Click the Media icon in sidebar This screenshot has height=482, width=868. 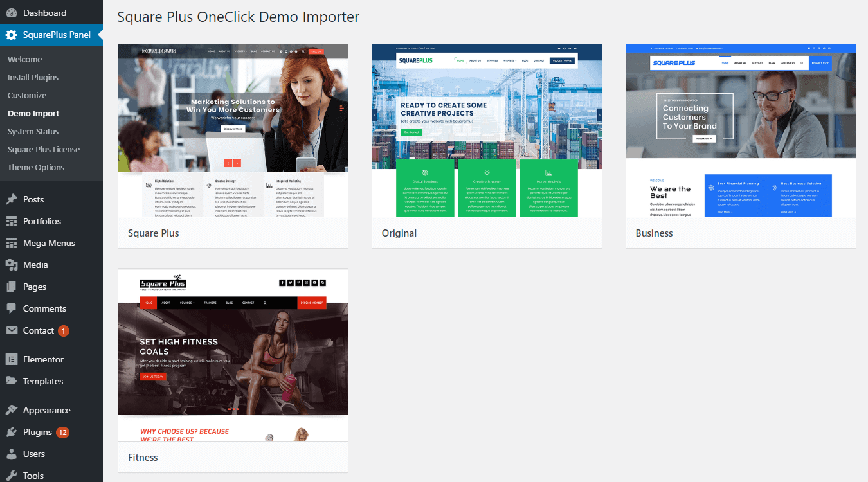(x=12, y=265)
